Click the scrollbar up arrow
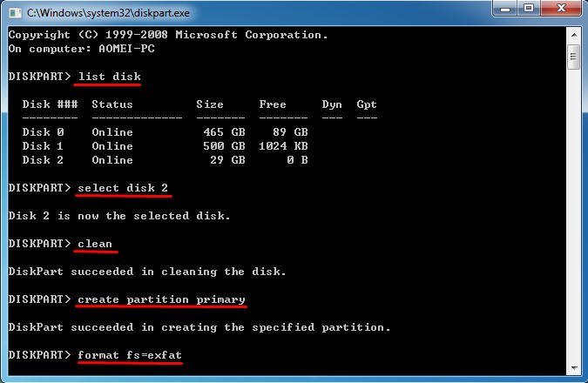 (x=574, y=34)
